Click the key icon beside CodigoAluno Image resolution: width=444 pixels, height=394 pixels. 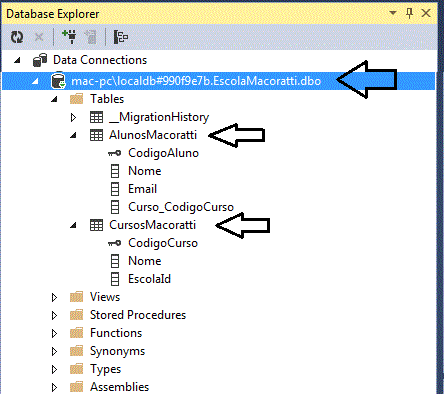point(114,153)
